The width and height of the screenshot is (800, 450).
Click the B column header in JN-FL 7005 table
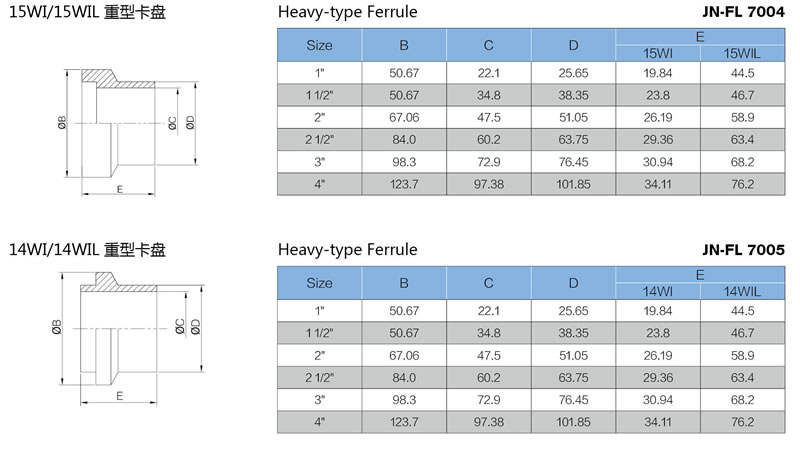tap(404, 283)
